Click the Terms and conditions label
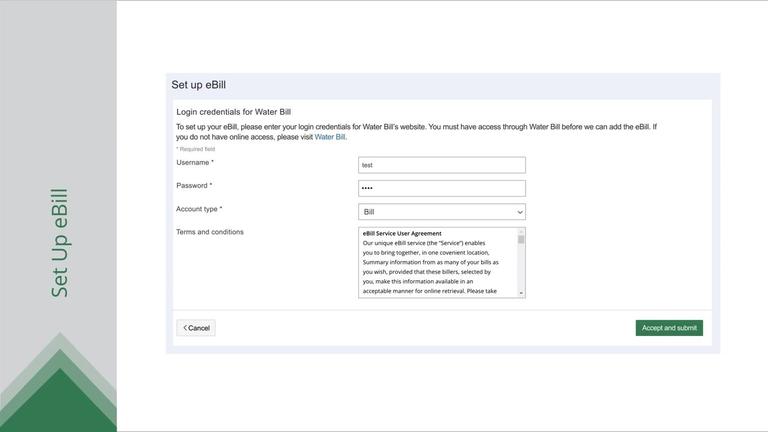 coord(210,232)
